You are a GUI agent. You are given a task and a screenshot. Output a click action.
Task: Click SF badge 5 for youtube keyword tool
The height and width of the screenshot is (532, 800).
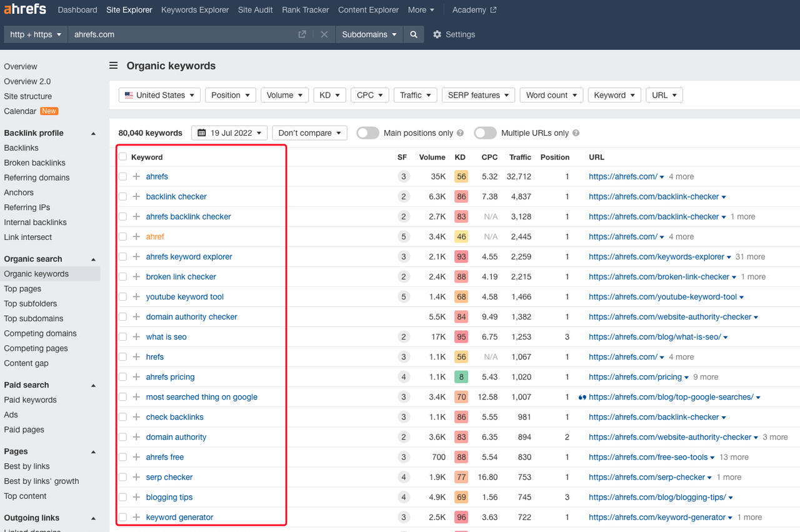point(403,296)
